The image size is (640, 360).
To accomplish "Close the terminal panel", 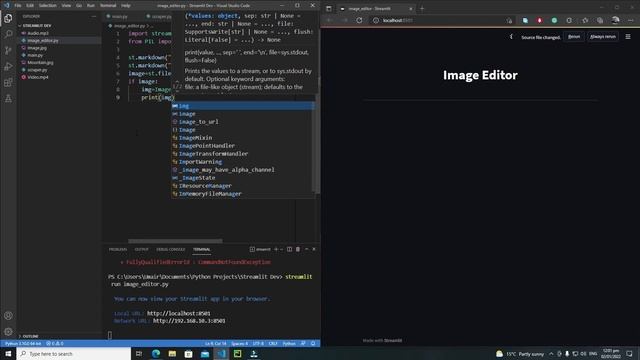I will tap(313, 249).
